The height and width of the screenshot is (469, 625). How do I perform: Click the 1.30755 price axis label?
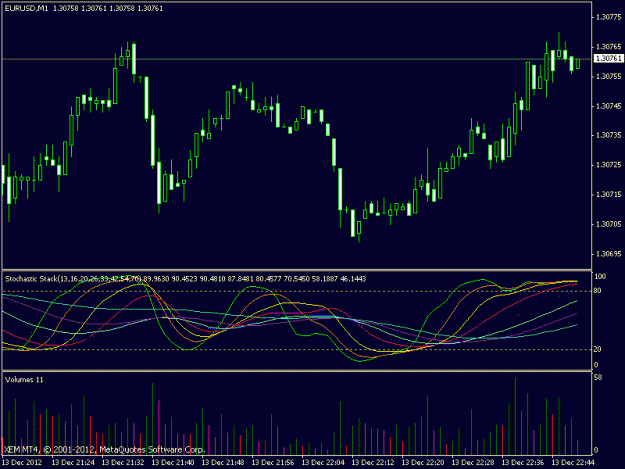608,76
